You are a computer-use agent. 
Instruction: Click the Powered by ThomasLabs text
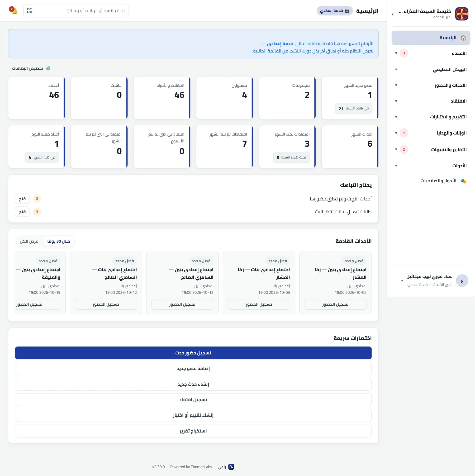[x=191, y=467]
